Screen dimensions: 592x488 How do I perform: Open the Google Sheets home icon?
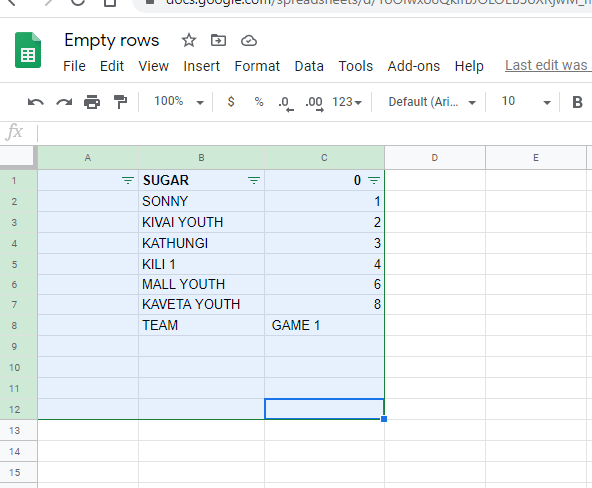[x=28, y=50]
